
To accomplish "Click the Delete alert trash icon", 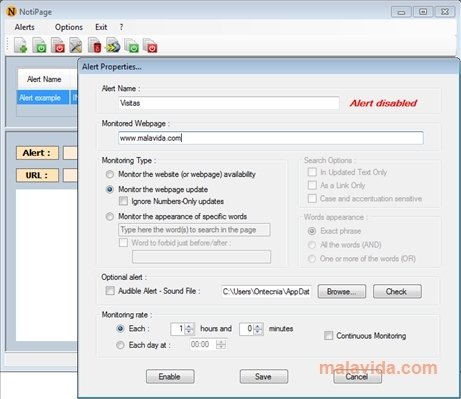I will tap(94, 45).
